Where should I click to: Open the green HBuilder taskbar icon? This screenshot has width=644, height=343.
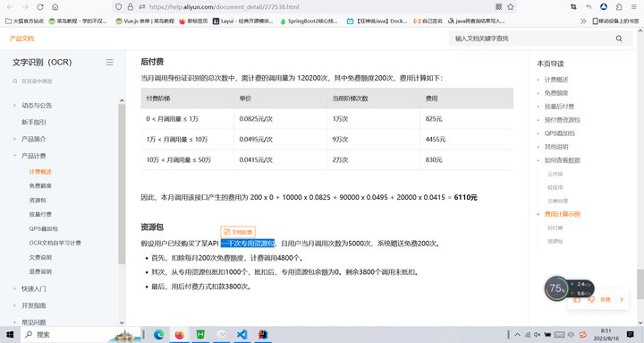[200, 334]
